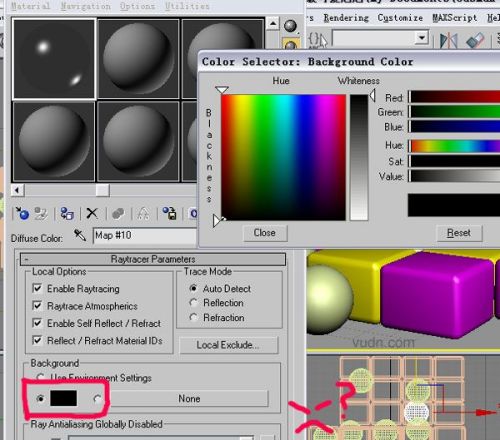Collapse the Raytracer Parameters rollout

pyautogui.click(x=153, y=259)
